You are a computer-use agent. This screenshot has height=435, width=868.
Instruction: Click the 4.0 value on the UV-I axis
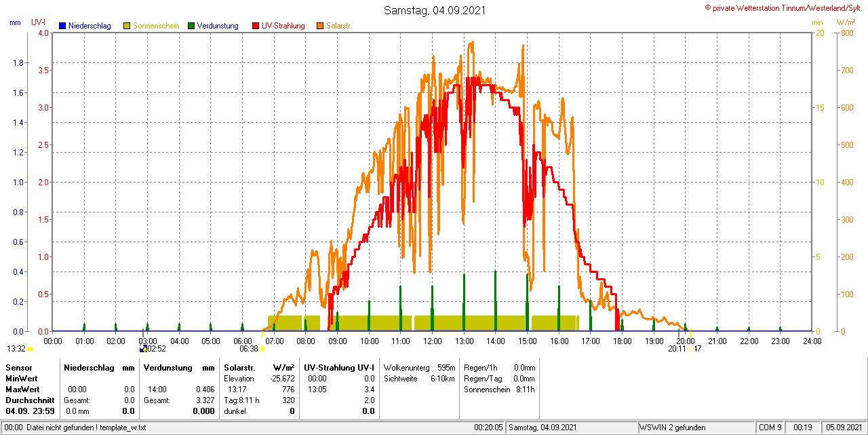pyautogui.click(x=44, y=33)
